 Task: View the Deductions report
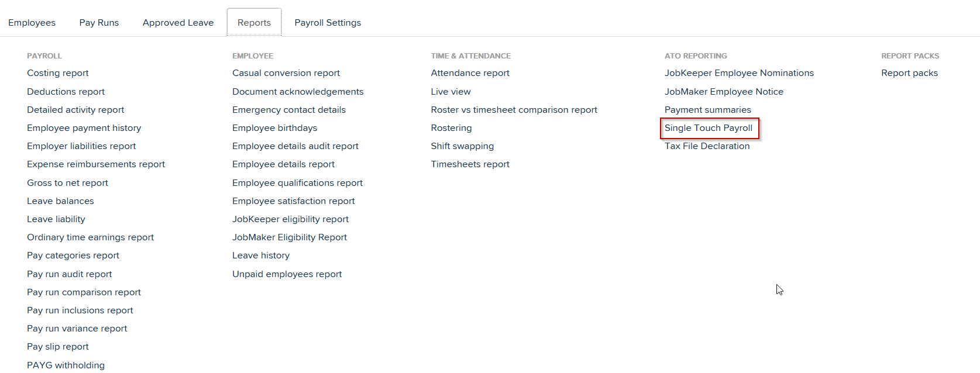(x=66, y=91)
